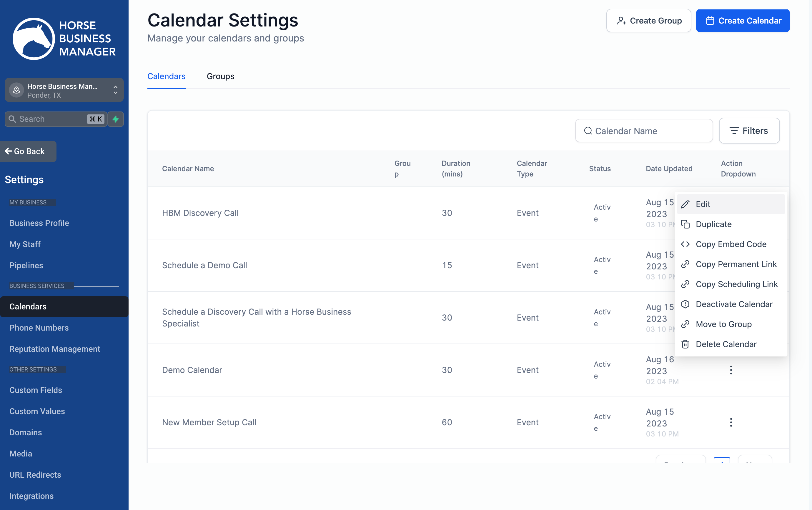This screenshot has width=812, height=510.
Task: Click the green lightning bolt quick-action icon
Action: [116, 119]
